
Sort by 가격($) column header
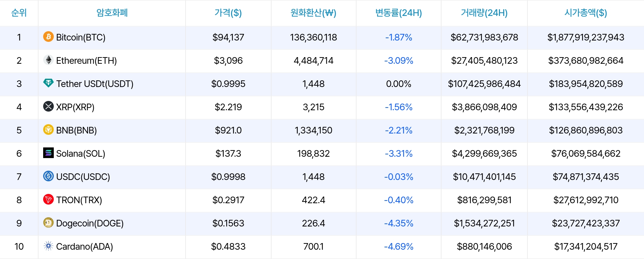pos(228,13)
